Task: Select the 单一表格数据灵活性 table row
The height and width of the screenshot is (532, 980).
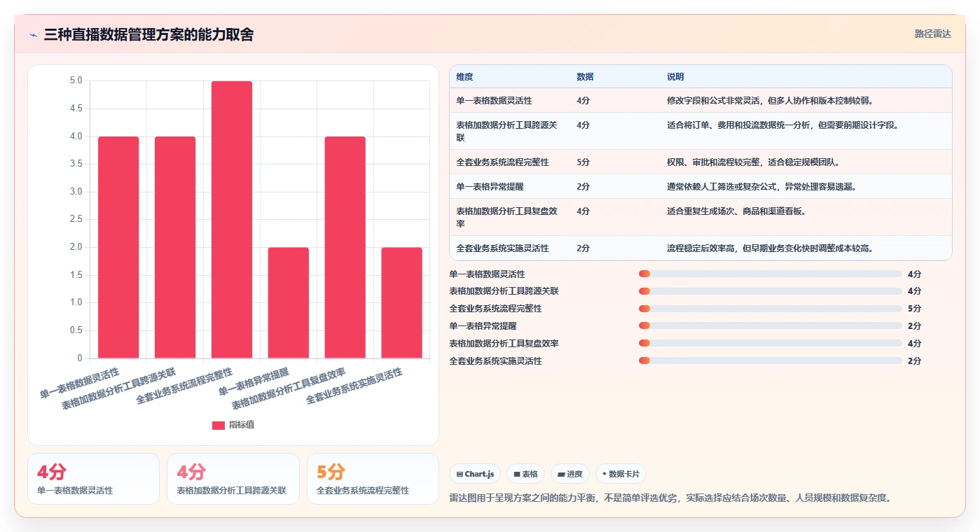Action: (701, 101)
